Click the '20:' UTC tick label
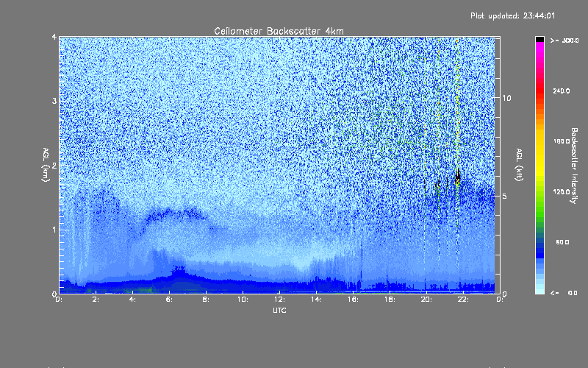The width and height of the screenshot is (588, 368). pyautogui.click(x=426, y=300)
